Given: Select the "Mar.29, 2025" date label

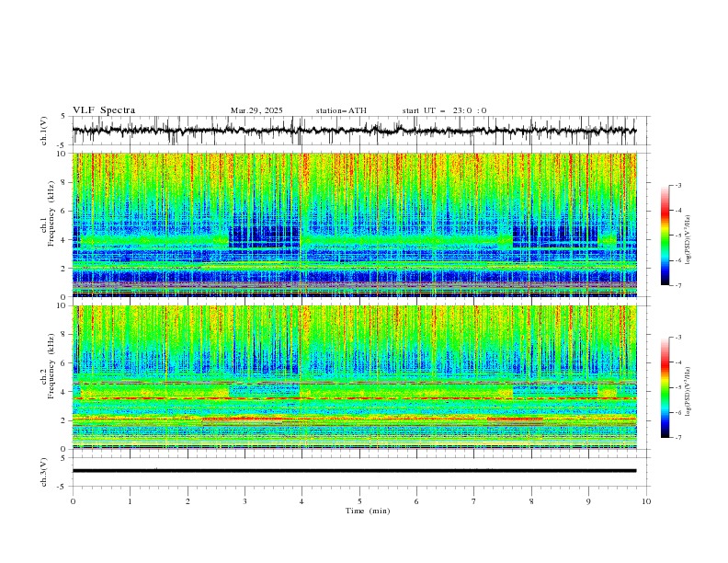Looking at the screenshot, I should 256,110.
